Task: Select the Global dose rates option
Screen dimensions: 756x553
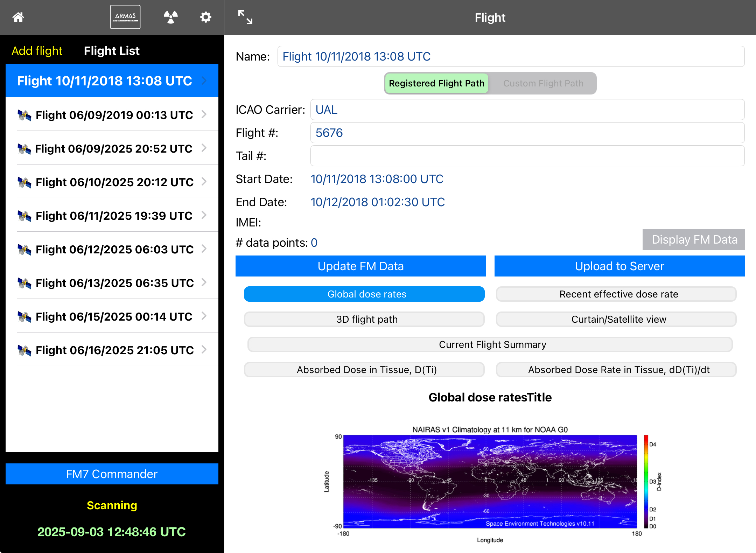Action: [364, 294]
